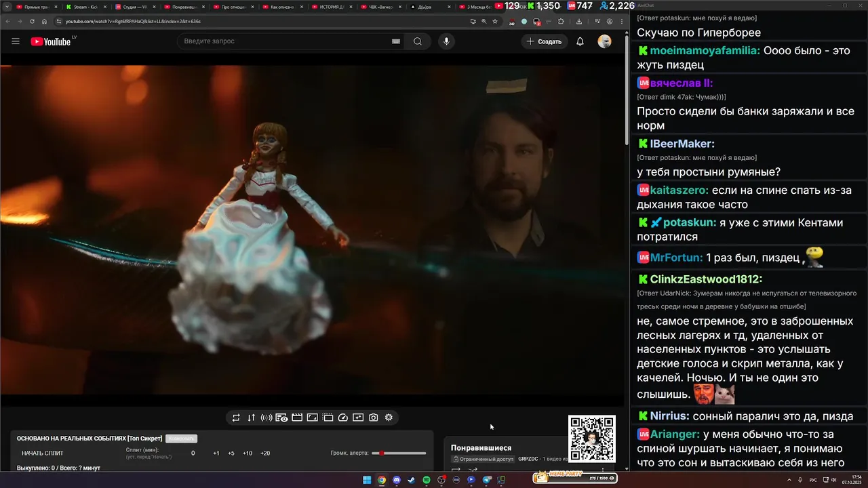
Task: Open the YouTube account avatar menu
Action: coord(604,41)
